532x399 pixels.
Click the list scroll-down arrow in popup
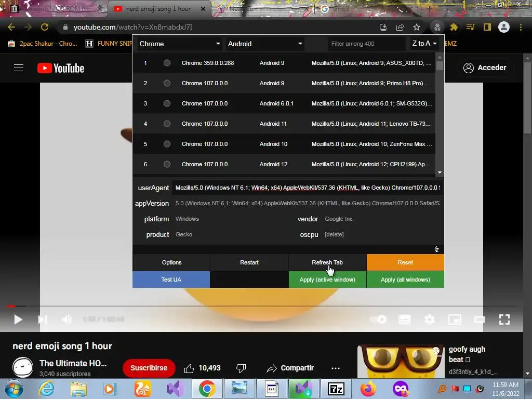[x=440, y=172]
